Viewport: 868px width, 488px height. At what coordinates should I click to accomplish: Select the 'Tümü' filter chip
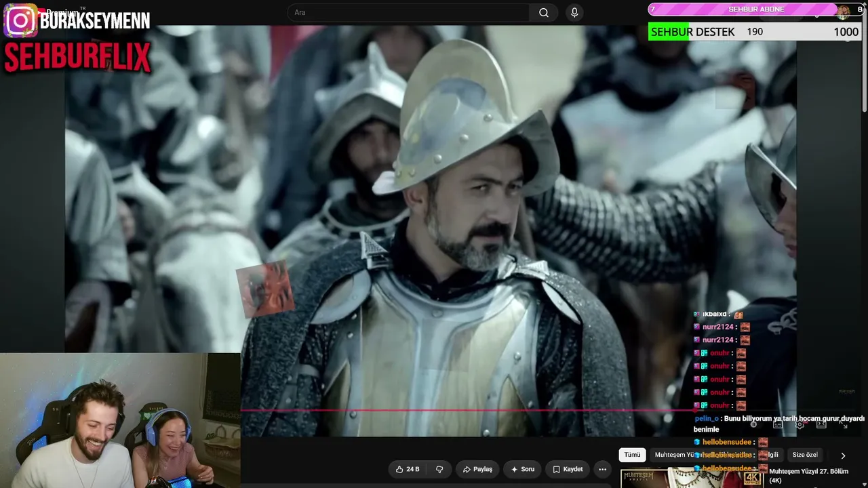(632, 455)
